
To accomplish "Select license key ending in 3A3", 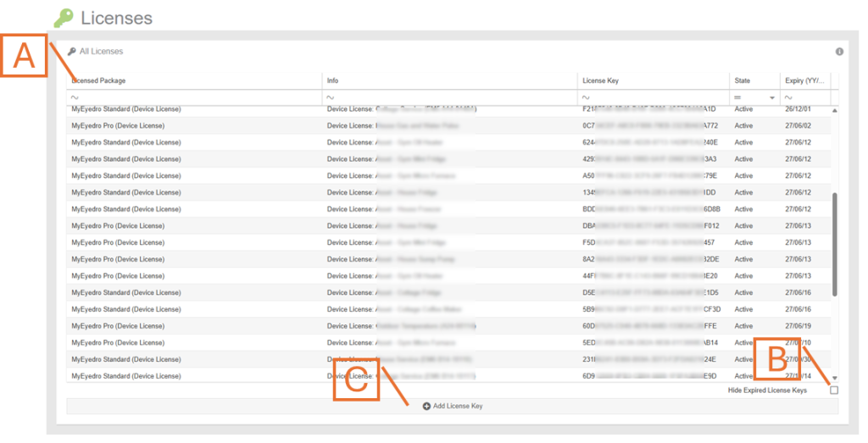I will 649,159.
